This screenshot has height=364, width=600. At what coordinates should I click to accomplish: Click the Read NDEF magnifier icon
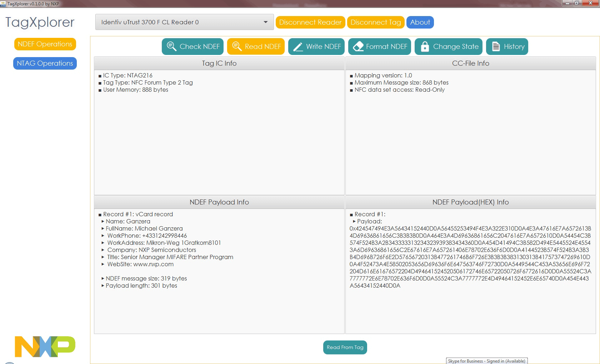(237, 46)
